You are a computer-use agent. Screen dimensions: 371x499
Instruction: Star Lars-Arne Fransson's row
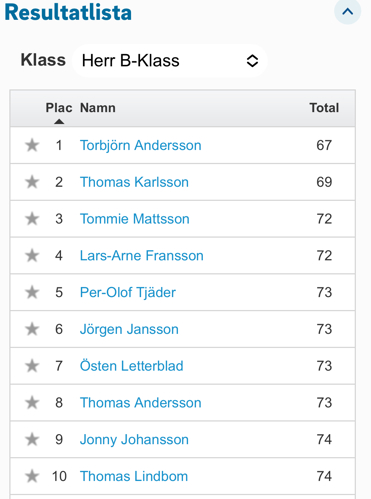pos(32,256)
